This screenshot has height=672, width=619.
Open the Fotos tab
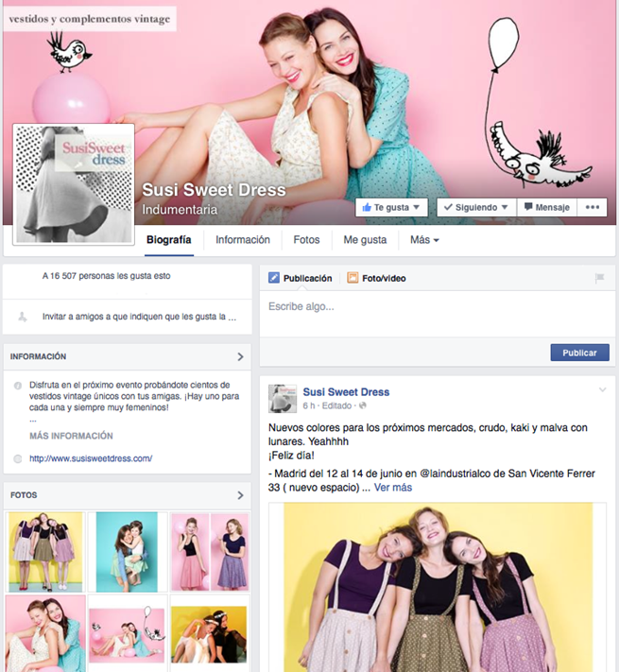(x=306, y=240)
